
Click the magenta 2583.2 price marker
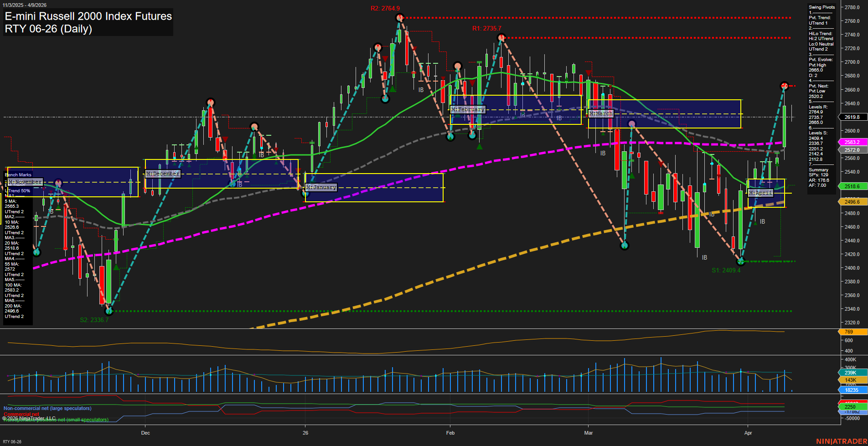coord(852,143)
